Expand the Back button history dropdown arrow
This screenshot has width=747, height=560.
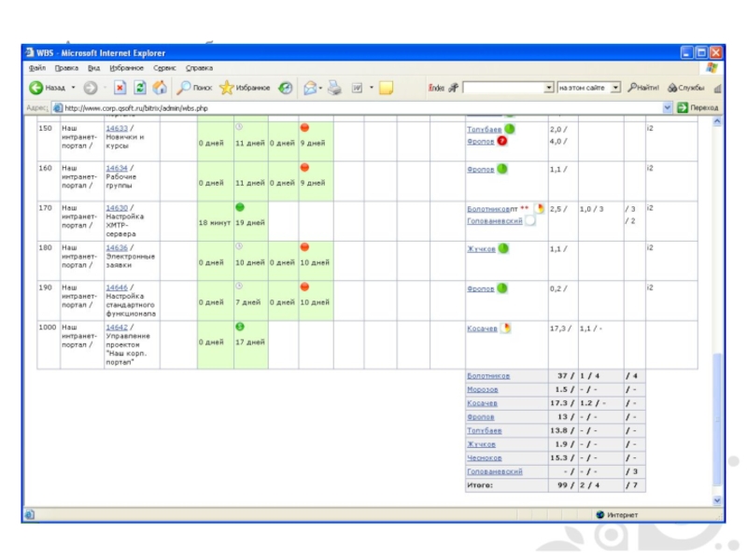pos(73,88)
